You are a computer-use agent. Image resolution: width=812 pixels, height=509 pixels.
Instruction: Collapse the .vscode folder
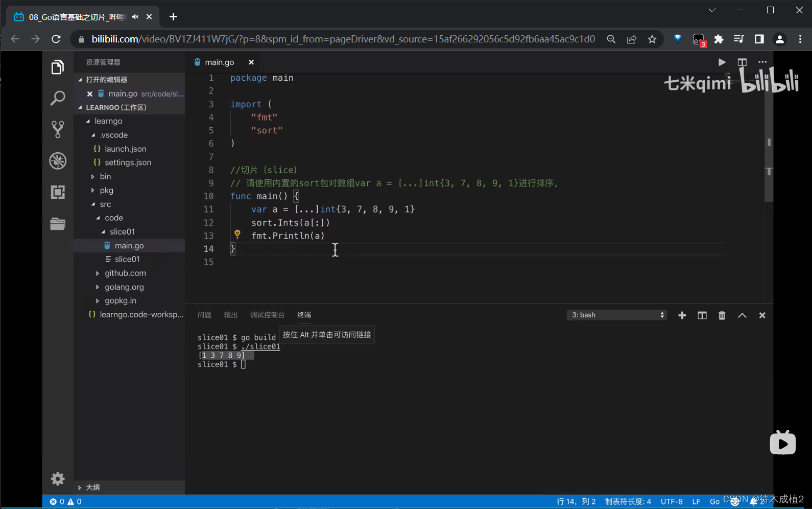pos(93,135)
